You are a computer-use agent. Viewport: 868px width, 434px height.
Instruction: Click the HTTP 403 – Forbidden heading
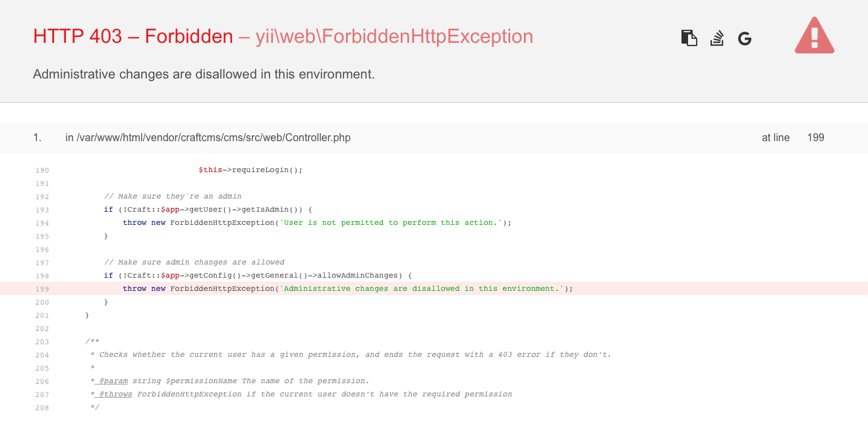(133, 36)
